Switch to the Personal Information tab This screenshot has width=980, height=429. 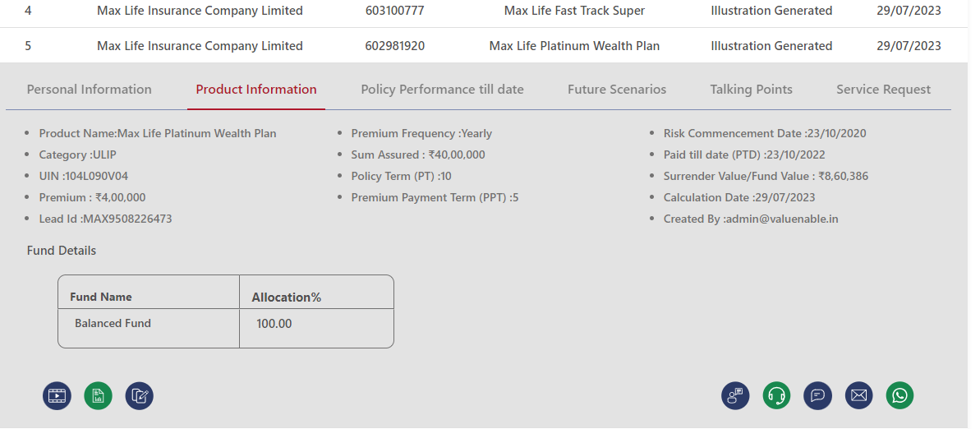pyautogui.click(x=90, y=90)
